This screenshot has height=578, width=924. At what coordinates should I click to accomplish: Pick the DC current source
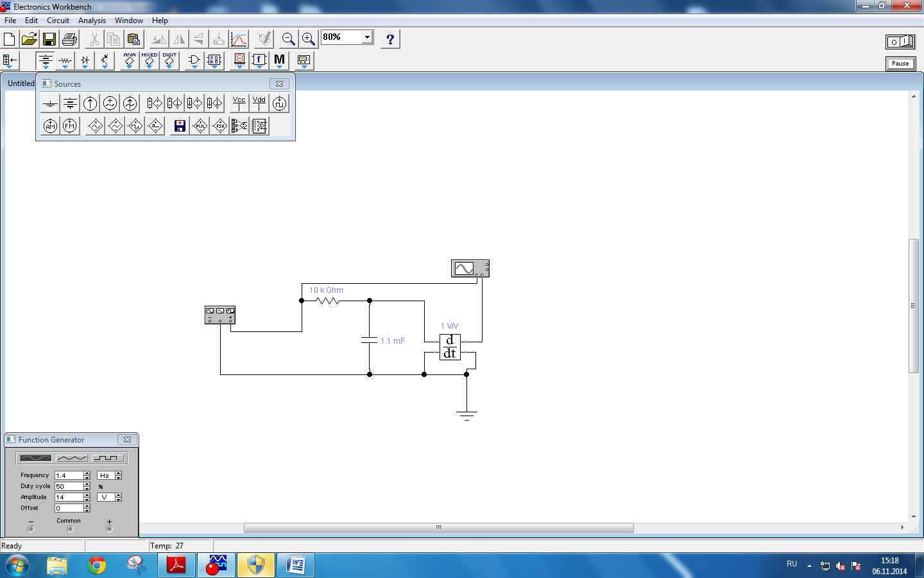pyautogui.click(x=90, y=103)
